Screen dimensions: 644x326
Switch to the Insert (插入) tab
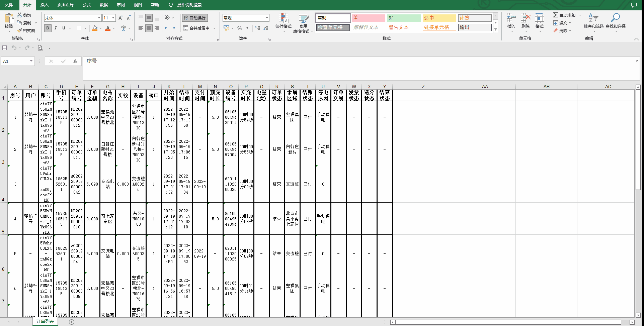[44, 5]
